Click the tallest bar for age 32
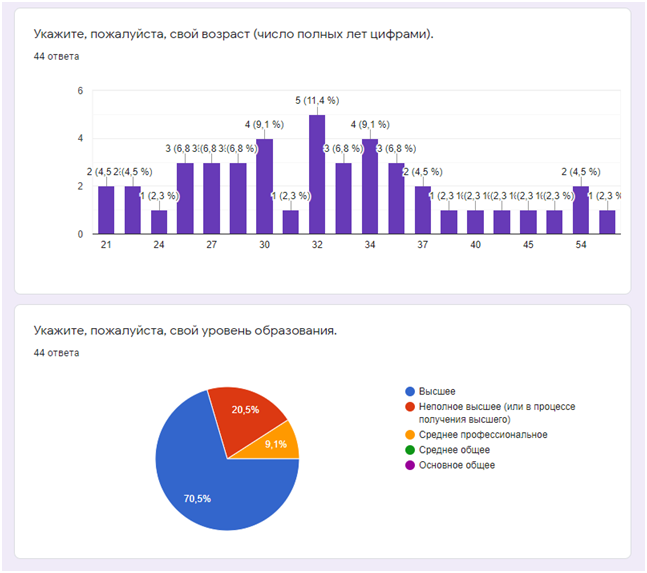Image resolution: width=647 pixels, height=573 pixels. click(317, 174)
